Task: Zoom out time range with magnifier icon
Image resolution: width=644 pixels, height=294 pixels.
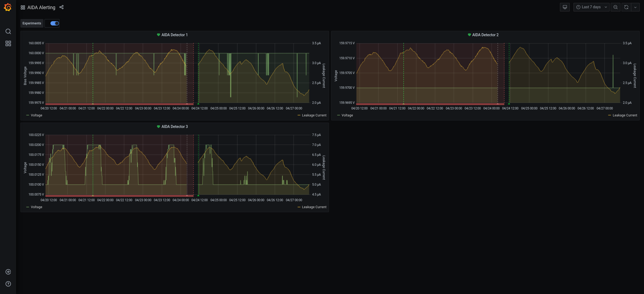Action: coord(616,7)
